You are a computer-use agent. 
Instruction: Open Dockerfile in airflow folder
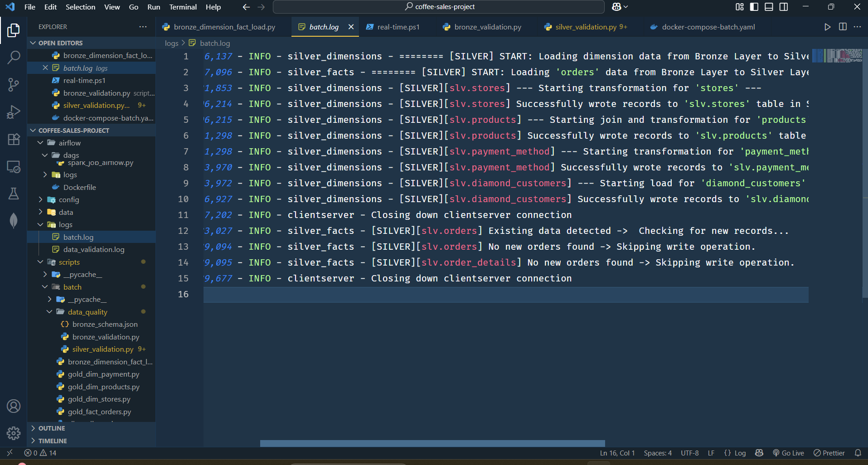click(x=79, y=187)
